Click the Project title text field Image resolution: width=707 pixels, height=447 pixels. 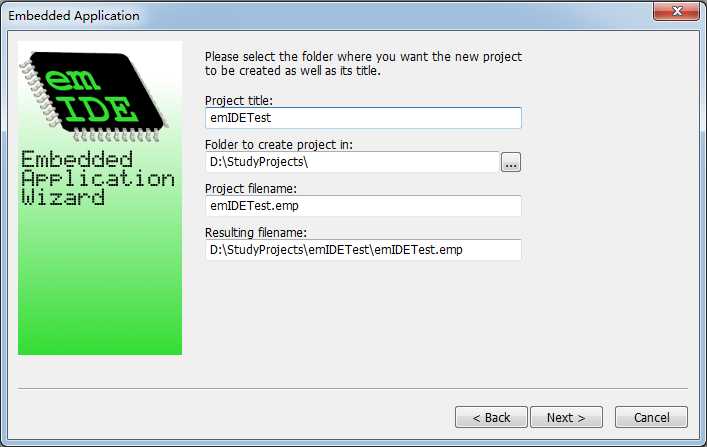(363, 118)
